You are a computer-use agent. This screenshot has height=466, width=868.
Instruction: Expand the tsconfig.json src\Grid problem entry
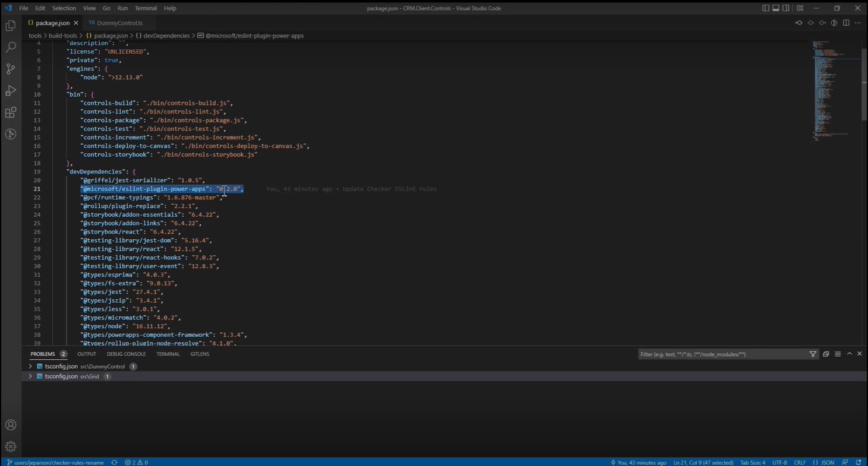pos(30,376)
